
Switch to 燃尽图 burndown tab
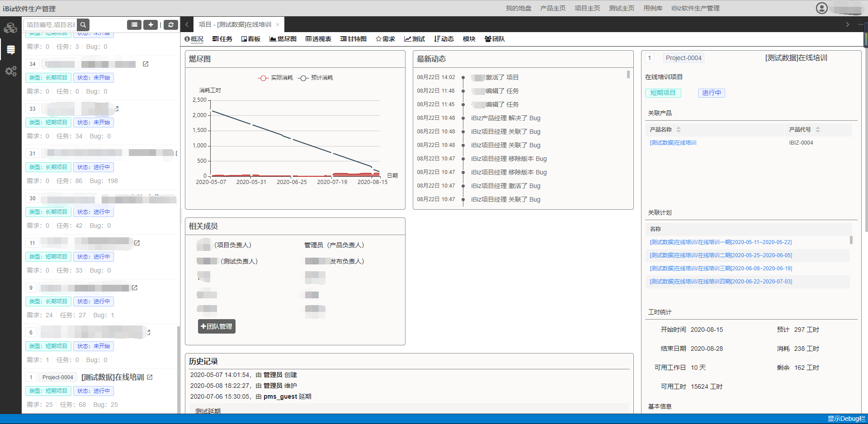283,39
